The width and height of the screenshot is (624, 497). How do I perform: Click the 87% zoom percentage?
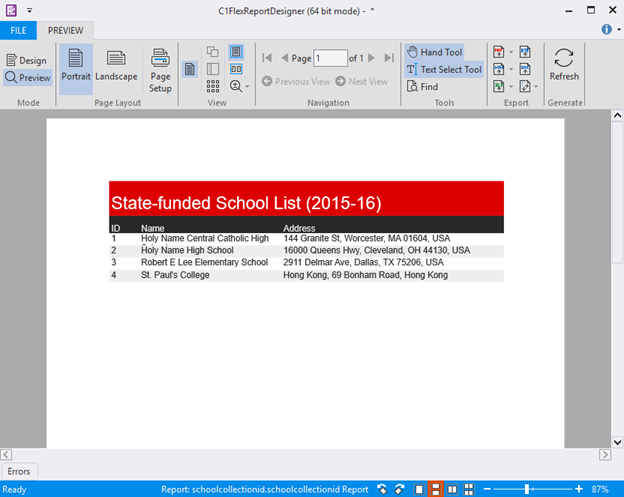point(600,489)
